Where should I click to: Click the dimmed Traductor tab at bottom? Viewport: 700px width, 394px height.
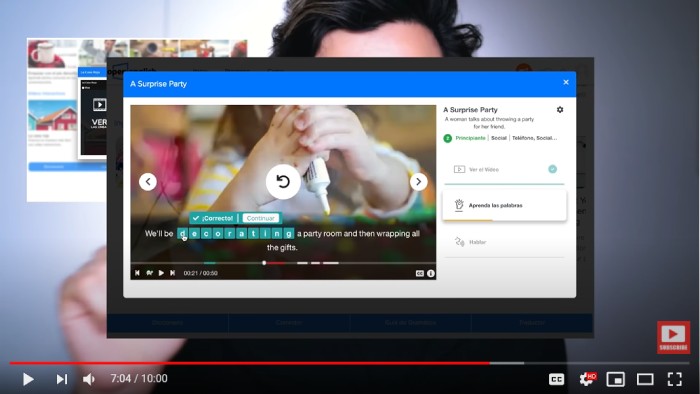coord(532,323)
